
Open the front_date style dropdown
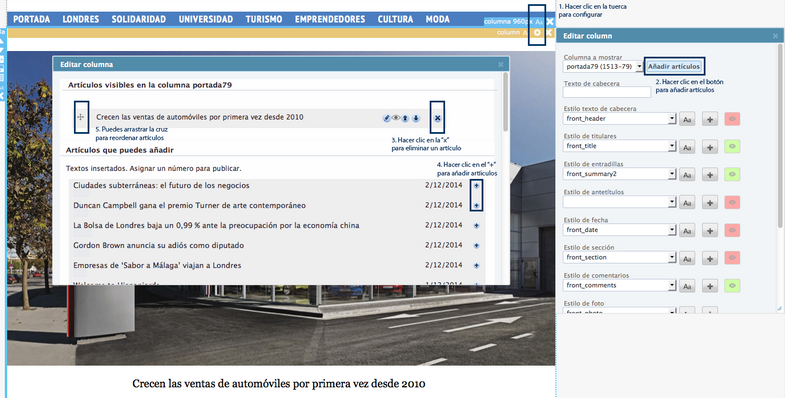620,230
